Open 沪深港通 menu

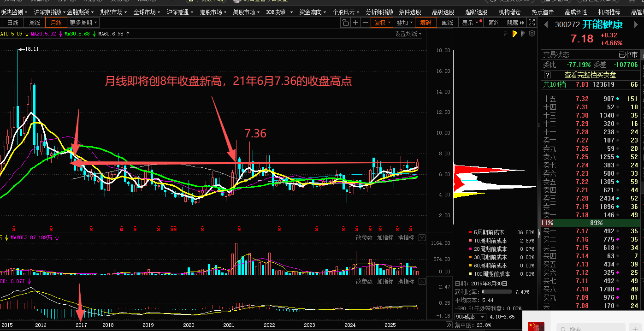click(x=180, y=12)
